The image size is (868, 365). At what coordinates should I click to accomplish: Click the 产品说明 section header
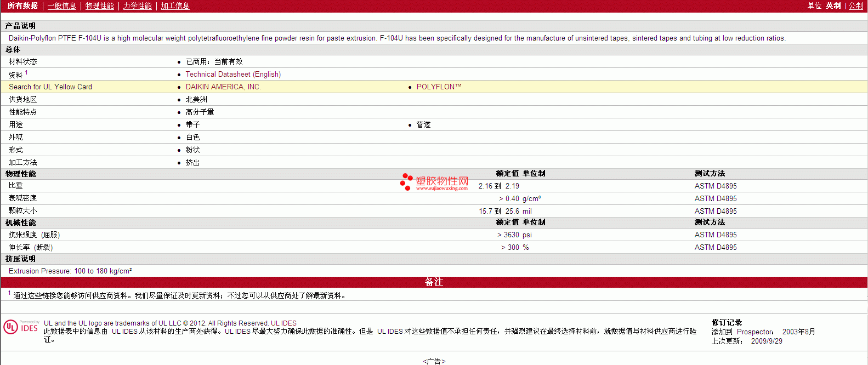pyautogui.click(x=21, y=26)
